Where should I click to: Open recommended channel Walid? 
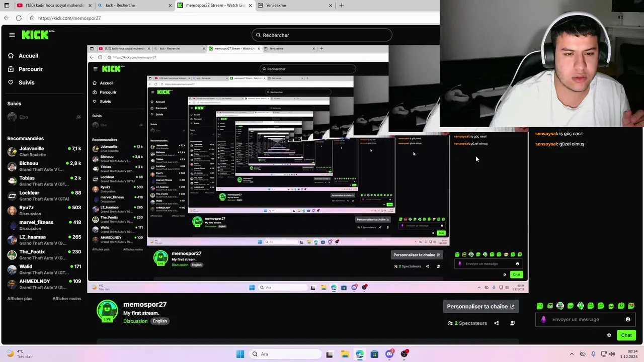[44, 269]
